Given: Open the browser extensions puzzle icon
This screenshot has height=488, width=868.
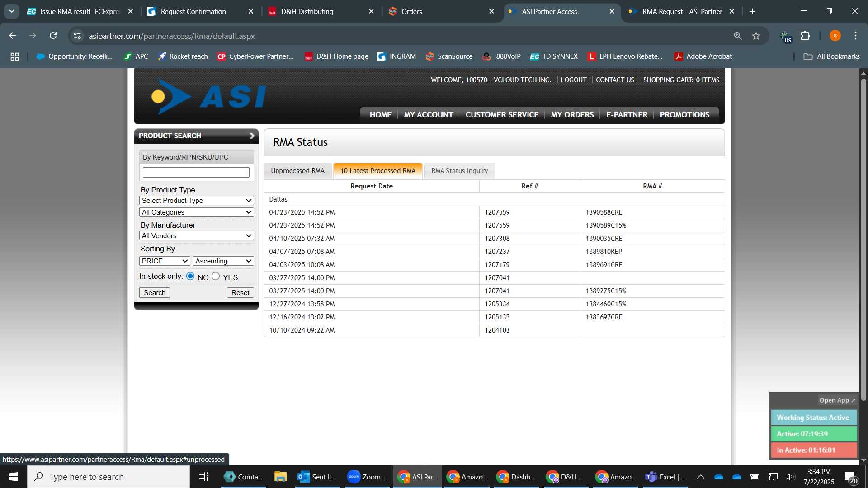Looking at the screenshot, I should [x=805, y=36].
